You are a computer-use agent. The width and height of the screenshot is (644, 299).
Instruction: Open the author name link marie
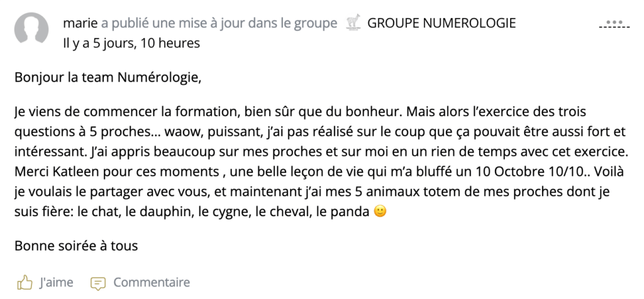point(80,24)
